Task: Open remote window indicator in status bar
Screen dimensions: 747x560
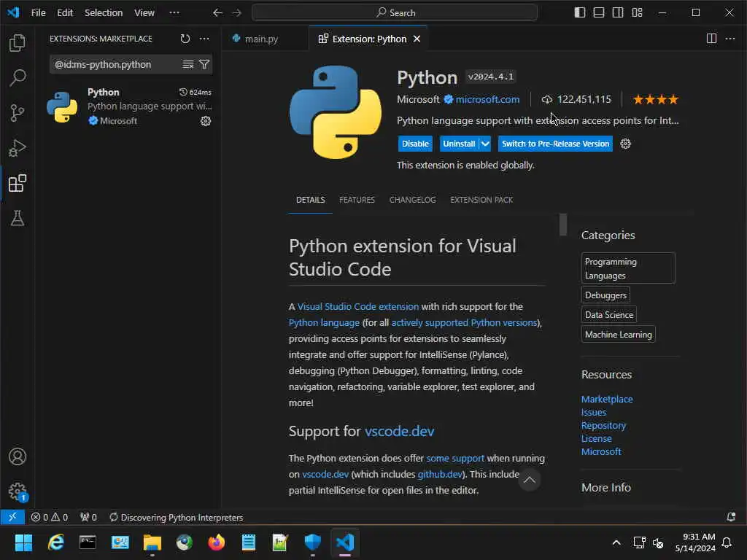Action: point(12,517)
